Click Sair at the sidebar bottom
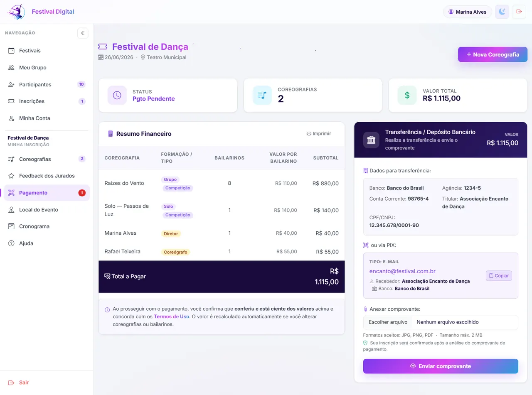532x395 pixels. 47,383
